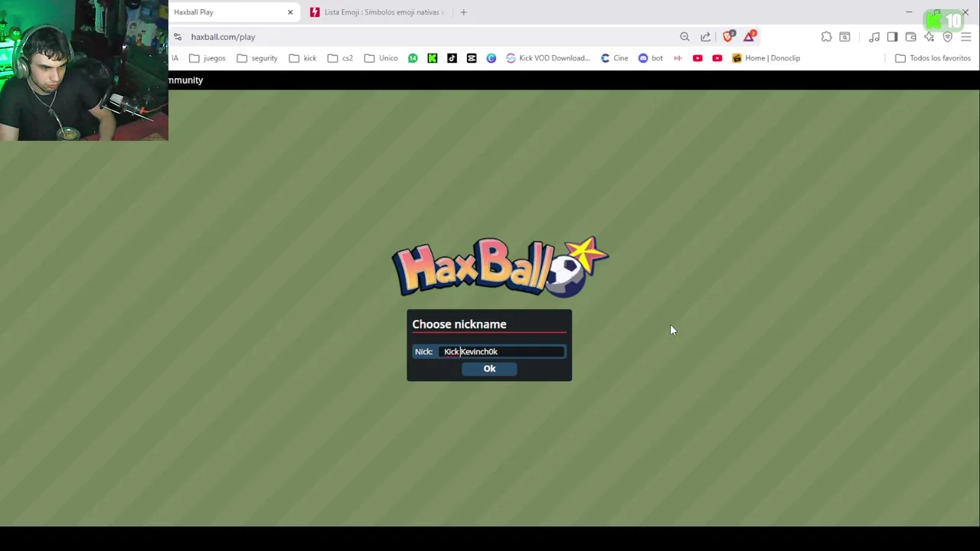The height and width of the screenshot is (551, 980).
Task: Click the CapCut bookmark icon
Action: pos(472,58)
